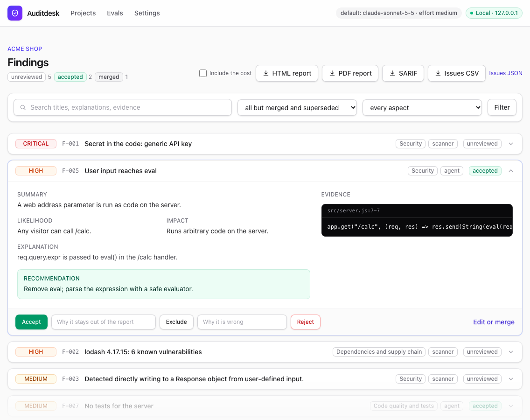530x420 pixels.
Task: Expand finding F-001 with its chevron
Action: 511,144
